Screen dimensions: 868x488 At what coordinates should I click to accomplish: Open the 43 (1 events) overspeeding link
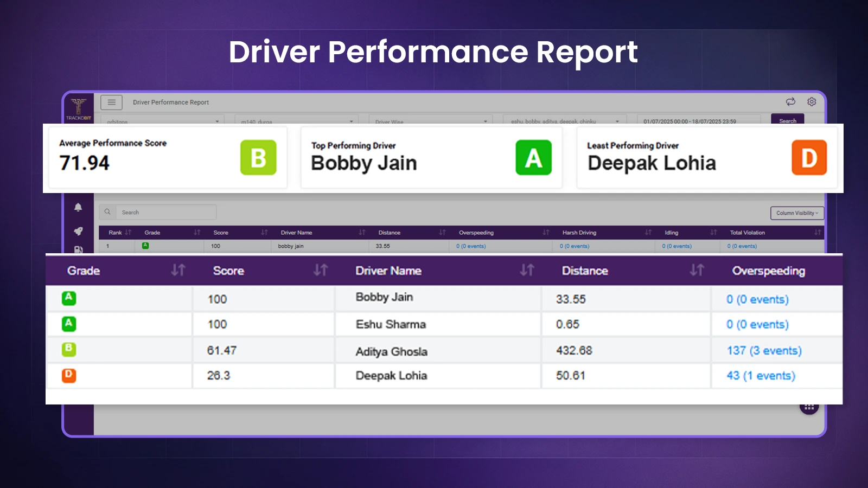coord(761,375)
